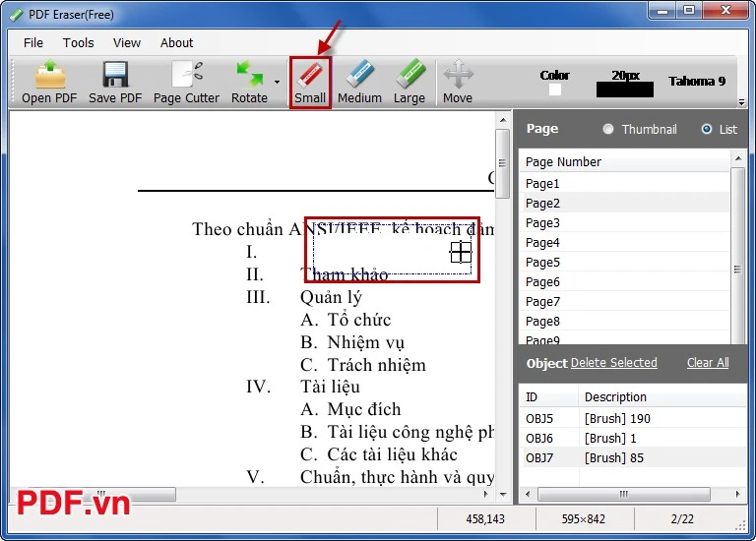Click the object list horizontal scrollbar thumb
Screen dimensions: 756x541
tap(624, 494)
